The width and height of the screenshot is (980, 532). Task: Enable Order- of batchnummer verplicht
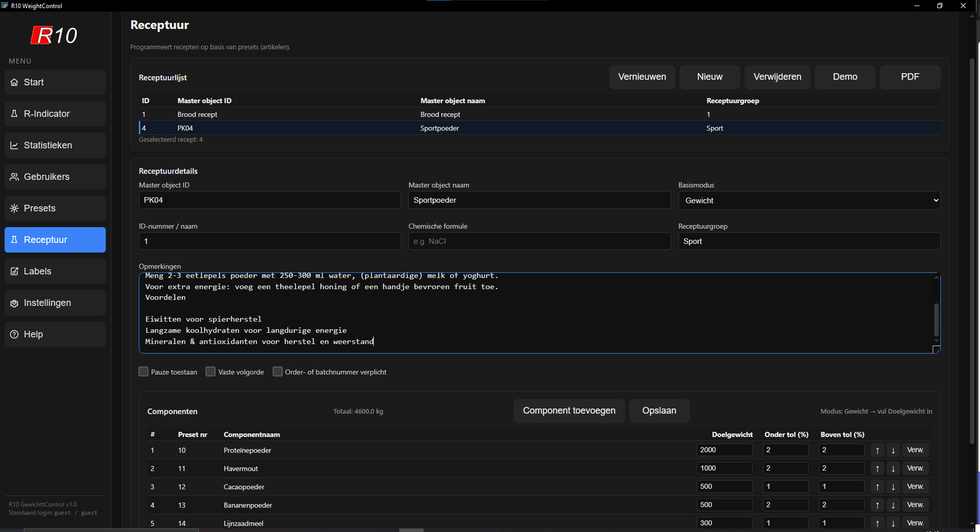pyautogui.click(x=277, y=371)
